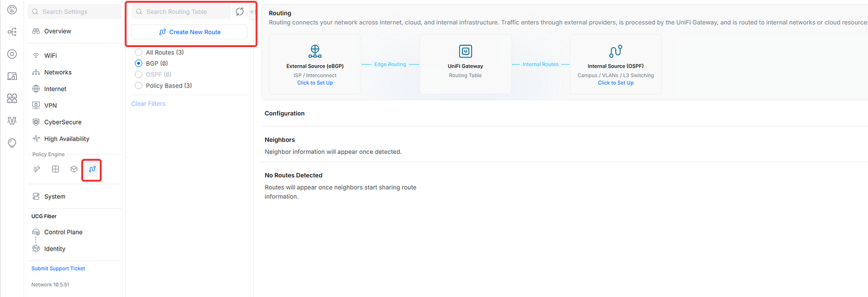Screen dimensions: 868x297
Task: Collapse the routing side panel arrow
Action: pos(252,12)
